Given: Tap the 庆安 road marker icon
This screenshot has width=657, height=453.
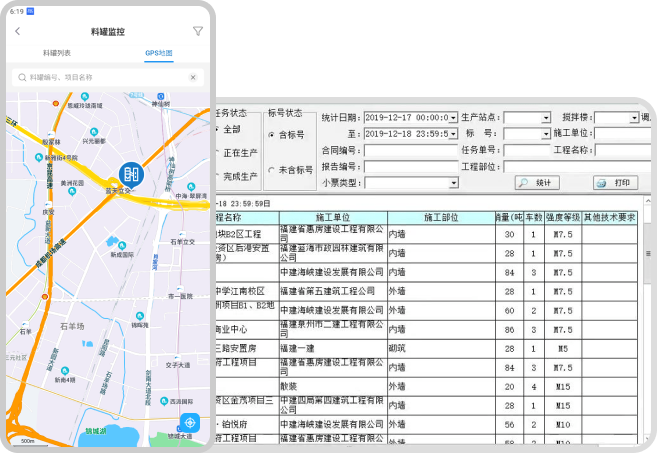Looking at the screenshot, I should [49, 204].
